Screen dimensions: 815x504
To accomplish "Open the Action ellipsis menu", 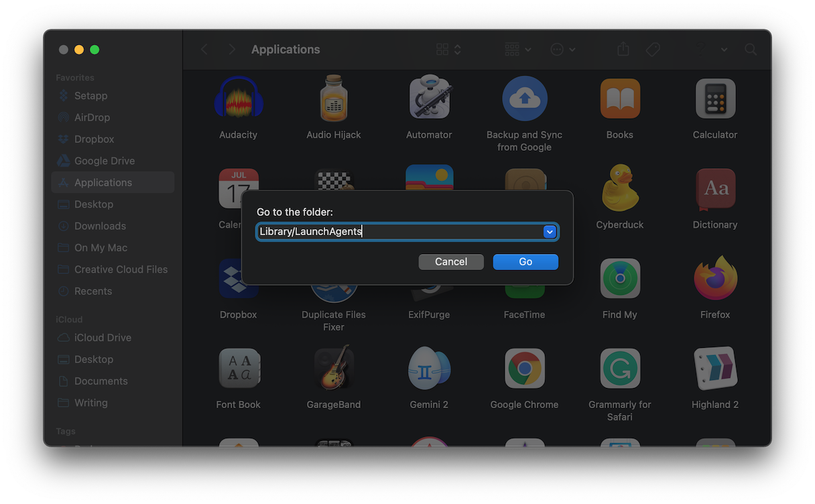I will [x=562, y=50].
